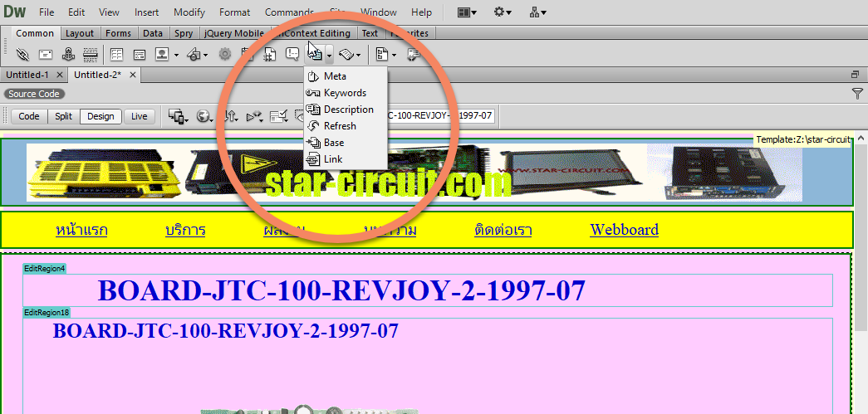The image size is (868, 414).
Task: Insert a Horizontal Rule
Action: click(91, 55)
